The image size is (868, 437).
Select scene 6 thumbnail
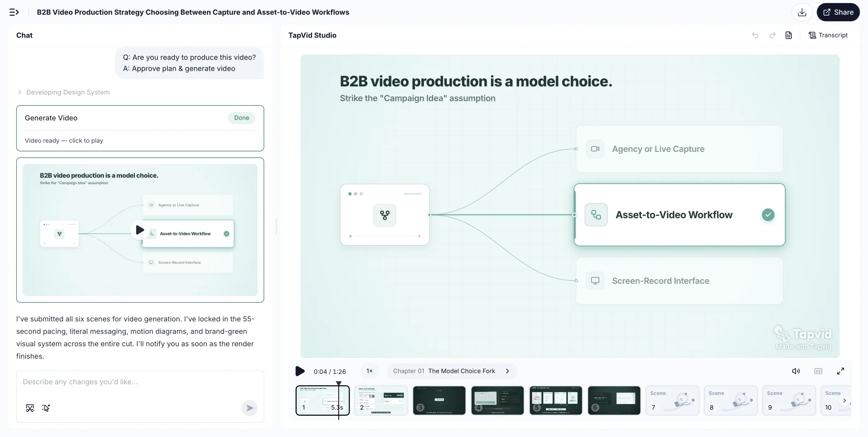614,400
